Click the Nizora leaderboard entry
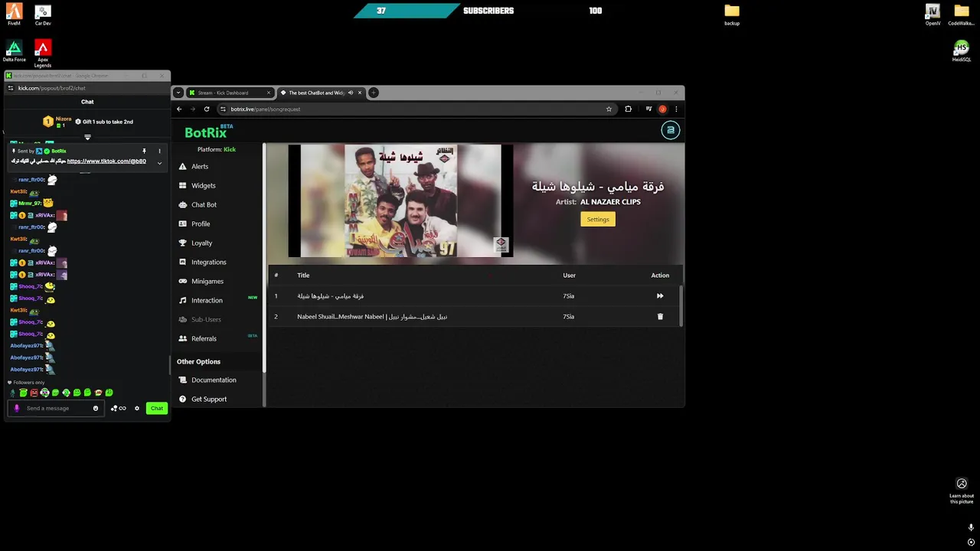Viewport: 980px width, 551px height. click(x=57, y=121)
